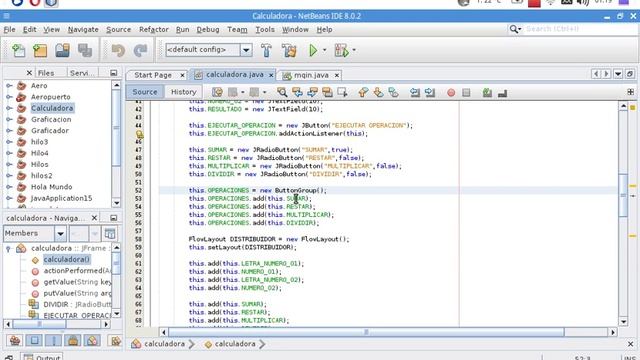640x360 pixels.
Task: Click the search magnifier icon in menu bar
Action: [515, 29]
